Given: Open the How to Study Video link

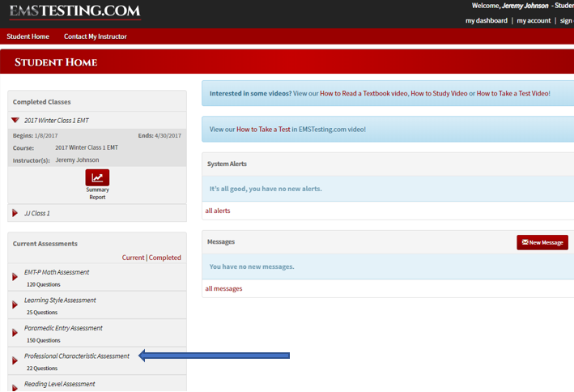Looking at the screenshot, I should tap(439, 94).
